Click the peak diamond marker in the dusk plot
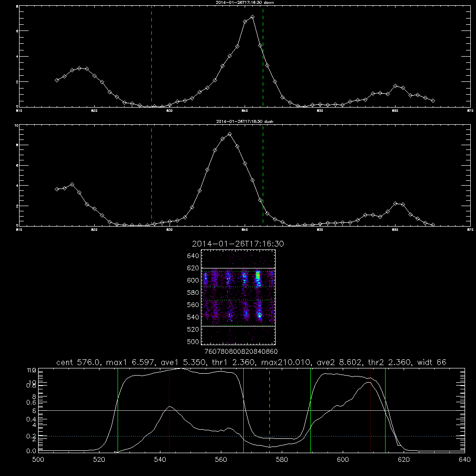476x476 pixels. click(x=229, y=134)
